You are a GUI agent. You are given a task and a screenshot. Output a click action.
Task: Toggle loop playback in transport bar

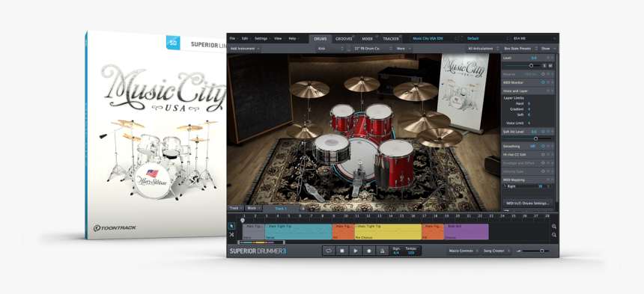point(329,251)
